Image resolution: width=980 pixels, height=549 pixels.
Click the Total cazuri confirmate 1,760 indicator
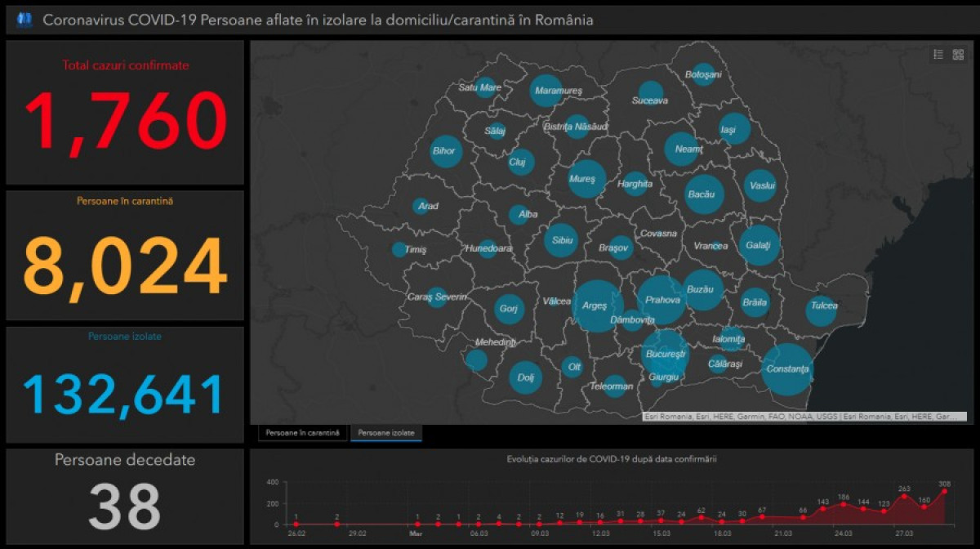click(125, 113)
